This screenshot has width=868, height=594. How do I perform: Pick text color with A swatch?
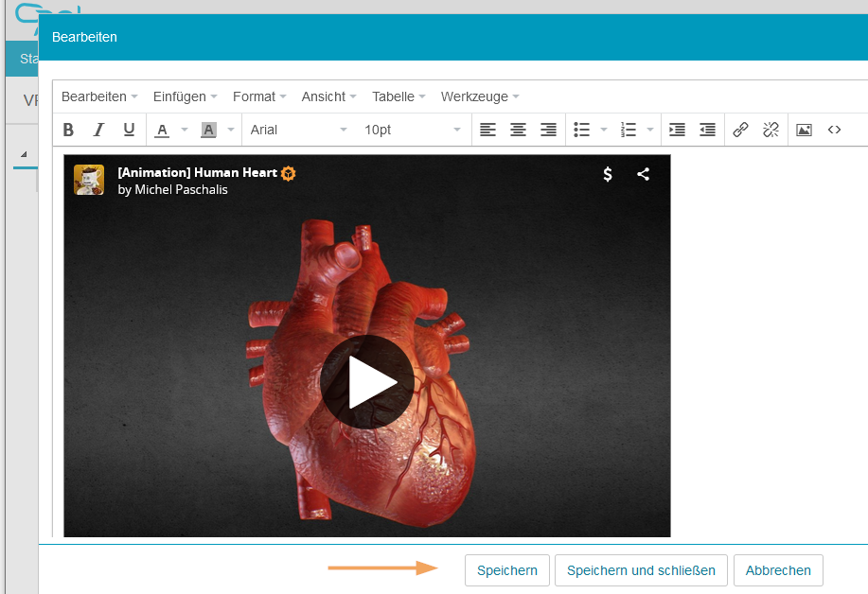point(162,130)
